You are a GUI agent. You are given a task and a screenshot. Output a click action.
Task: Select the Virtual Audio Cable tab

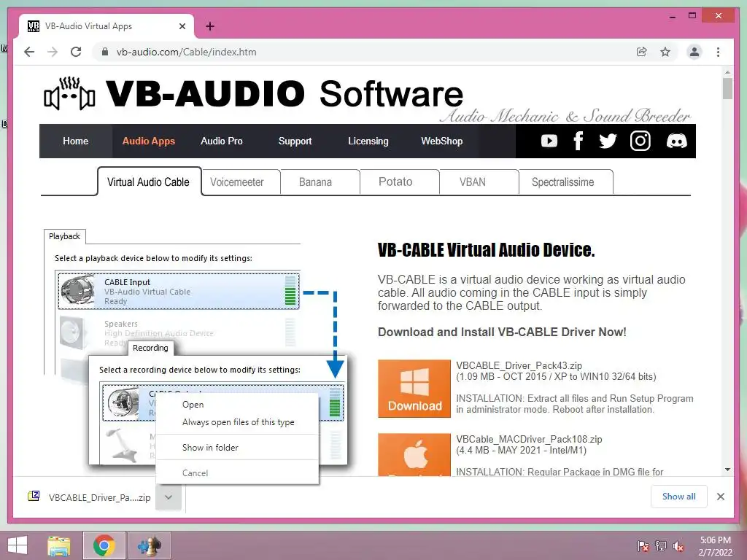(149, 182)
